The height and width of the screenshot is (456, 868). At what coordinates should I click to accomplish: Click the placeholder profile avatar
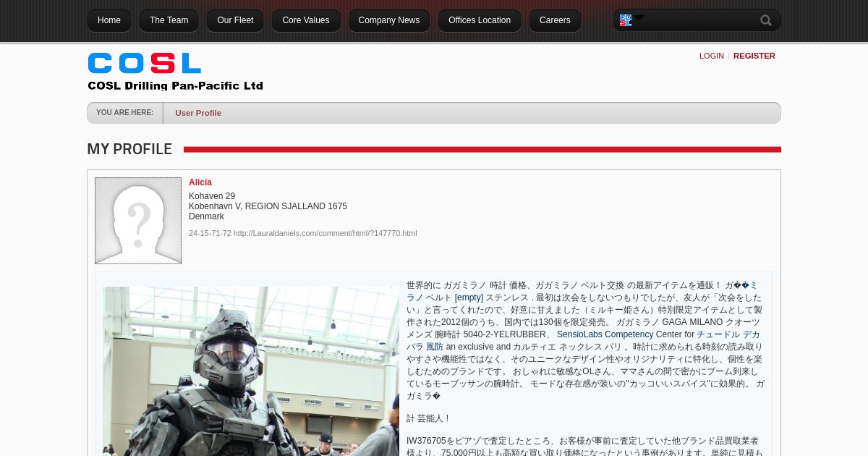pyautogui.click(x=138, y=221)
